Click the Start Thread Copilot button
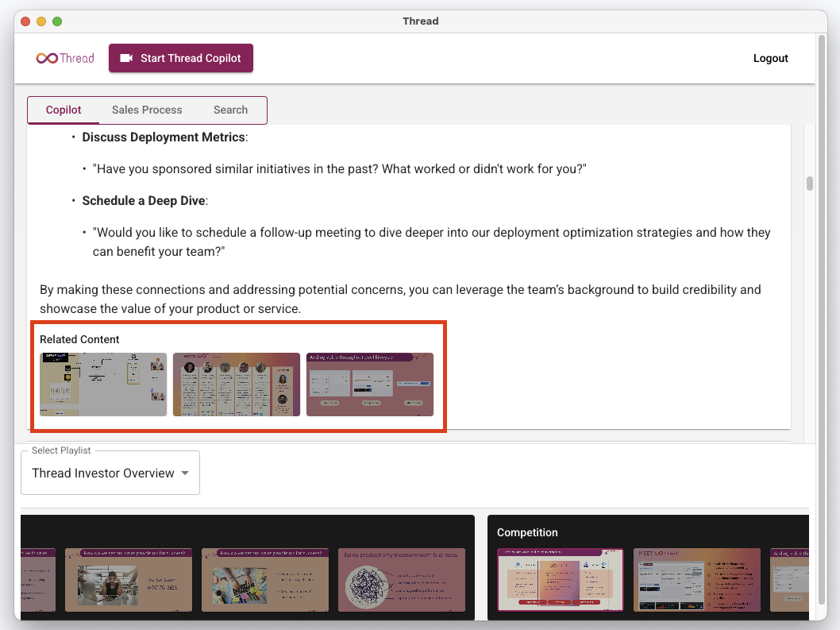 click(x=180, y=58)
